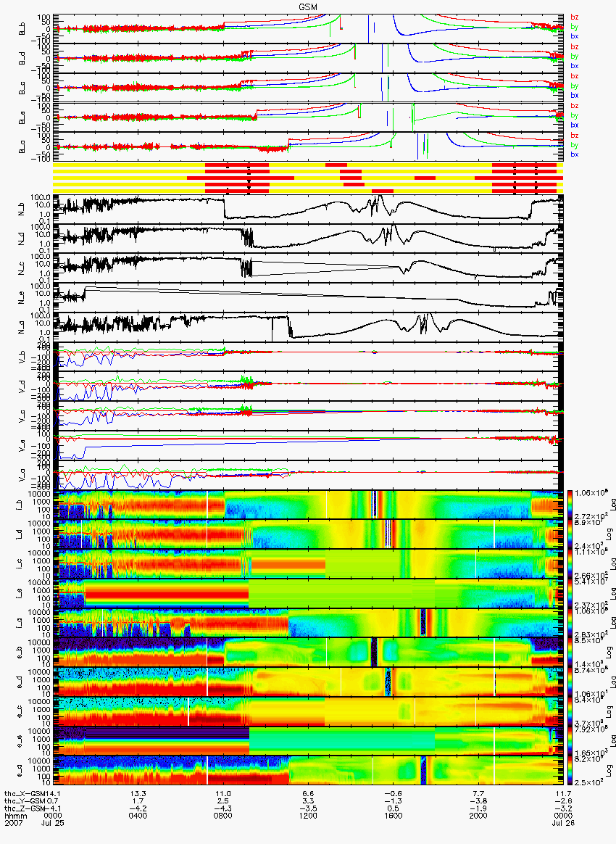The image size is (616, 844).
Task: Select the 2007 year label
Action: [14, 824]
